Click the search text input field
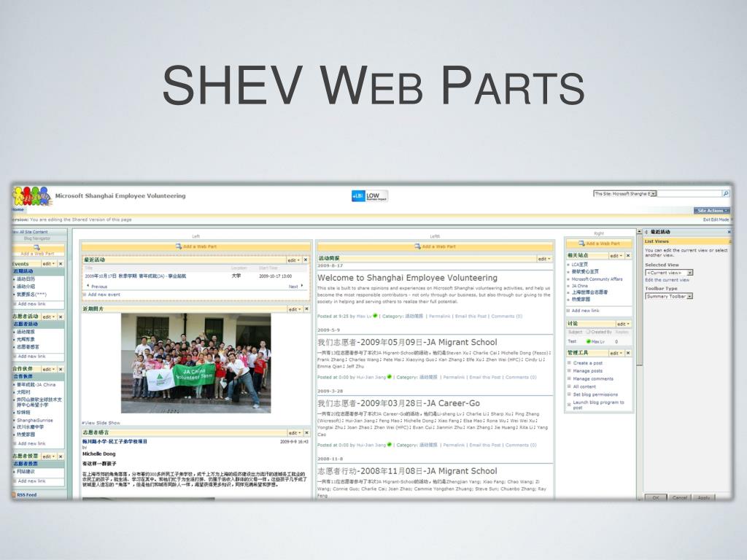This screenshot has height=560, width=747. click(x=690, y=194)
